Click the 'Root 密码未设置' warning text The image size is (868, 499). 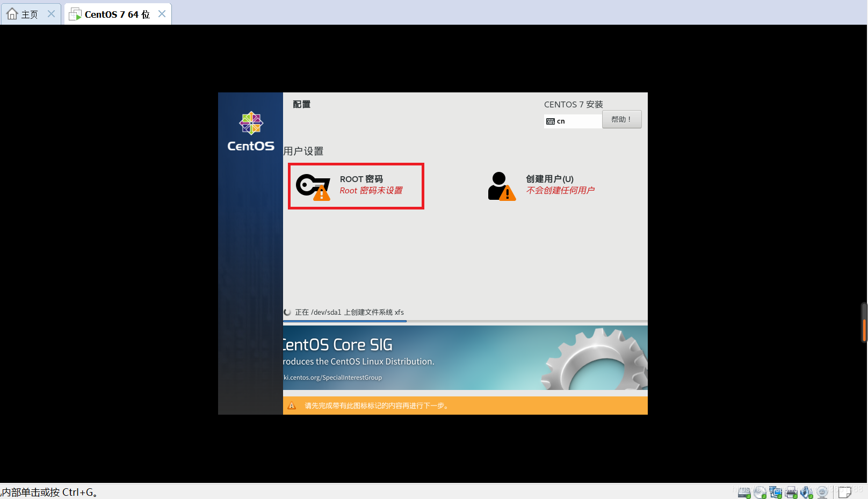(371, 191)
